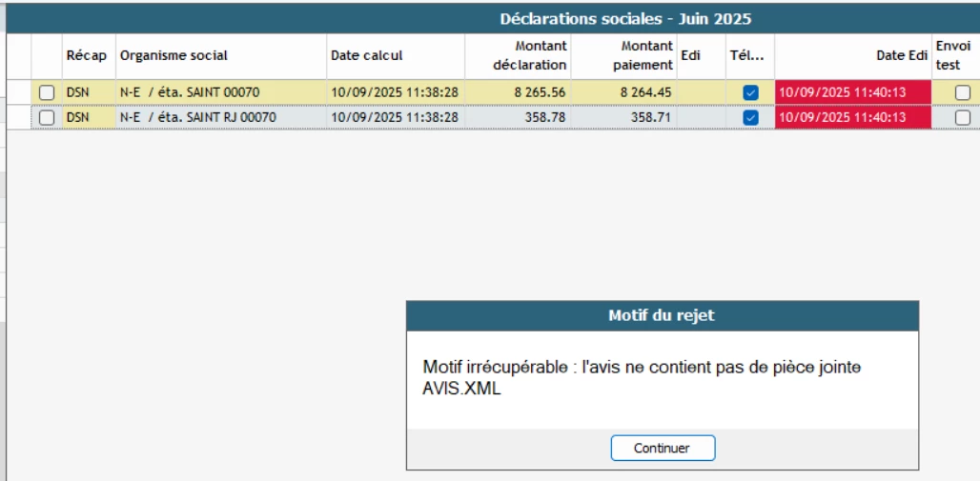This screenshot has height=481, width=980.
Task: Enable Envoi test for SAINT RJ 00070 row
Action: 963,117
